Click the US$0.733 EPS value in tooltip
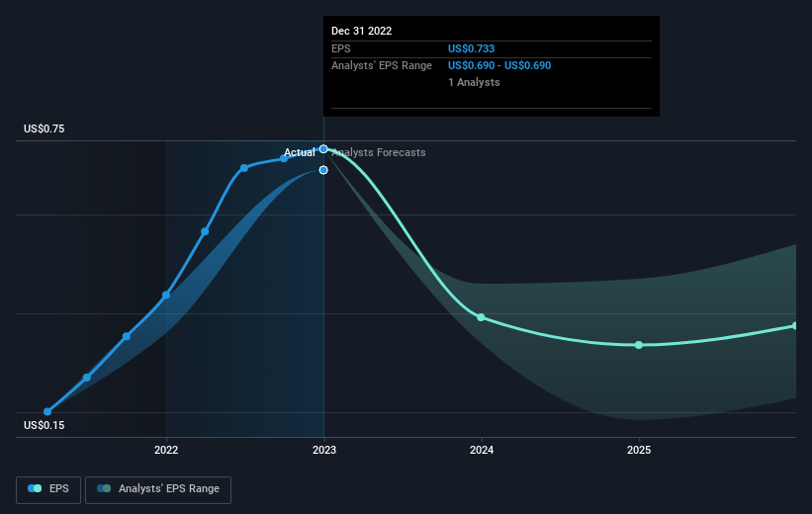This screenshot has height=514, width=812. pyautogui.click(x=471, y=48)
